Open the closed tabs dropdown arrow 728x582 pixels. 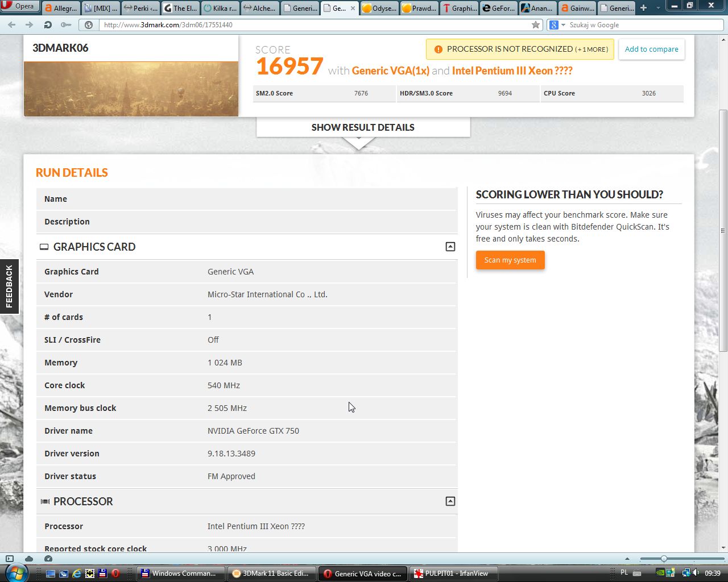pyautogui.click(x=658, y=8)
